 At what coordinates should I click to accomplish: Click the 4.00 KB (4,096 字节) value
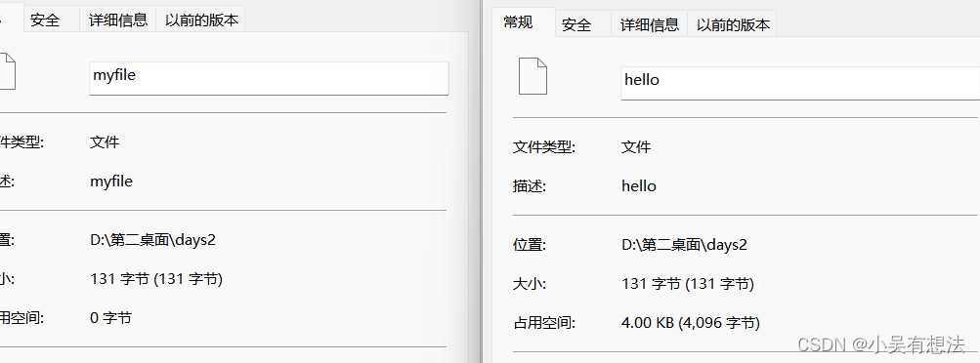click(x=691, y=323)
